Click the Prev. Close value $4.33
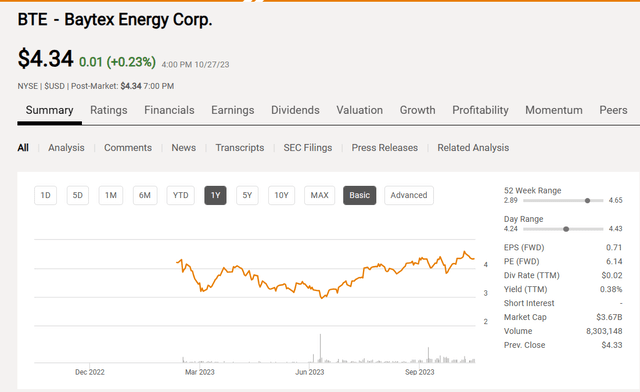This screenshot has width=640, height=392. pyautogui.click(x=612, y=345)
